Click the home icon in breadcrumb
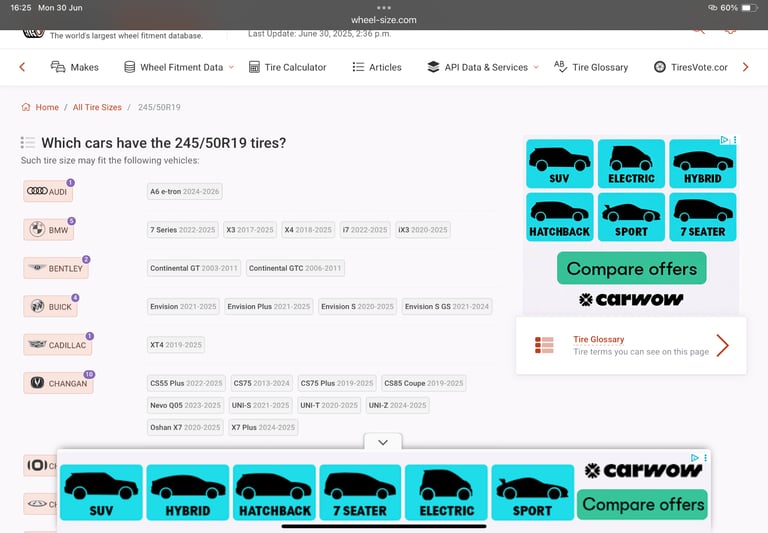This screenshot has height=533, width=768. (26, 107)
